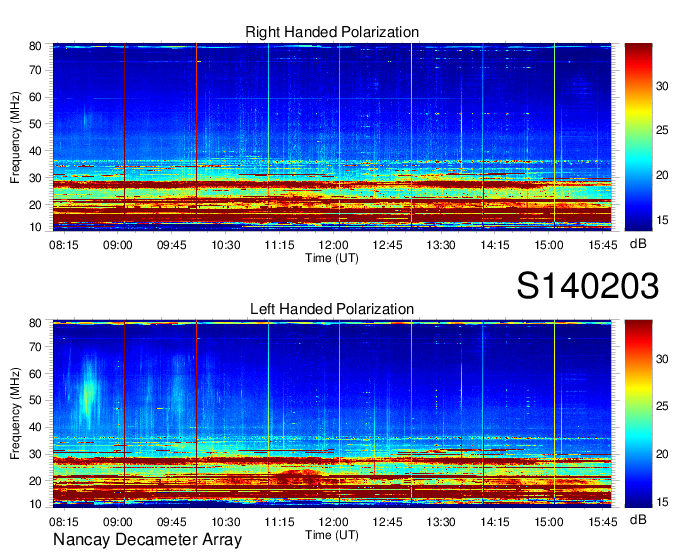Click 15:45 tick on right-handed time axis
The width and height of the screenshot is (680, 552).
coord(603,245)
